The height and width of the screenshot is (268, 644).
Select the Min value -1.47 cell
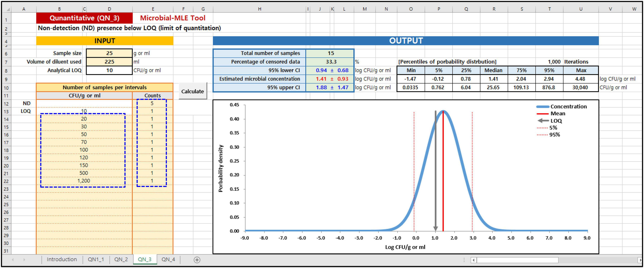pyautogui.click(x=411, y=79)
